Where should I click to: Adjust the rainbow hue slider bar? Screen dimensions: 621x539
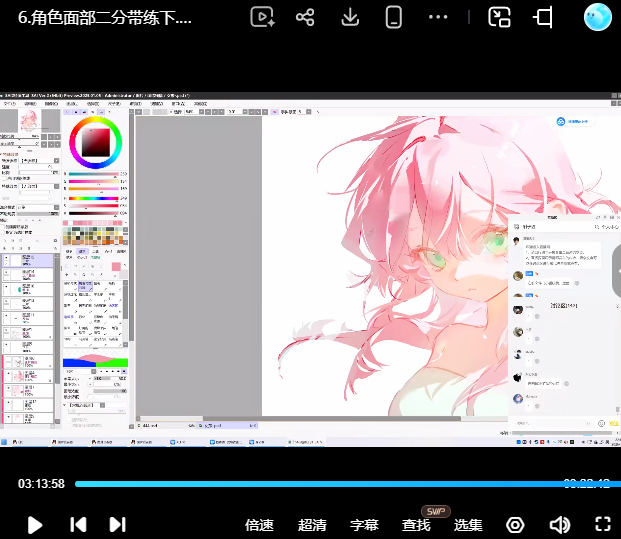[x=93, y=198]
